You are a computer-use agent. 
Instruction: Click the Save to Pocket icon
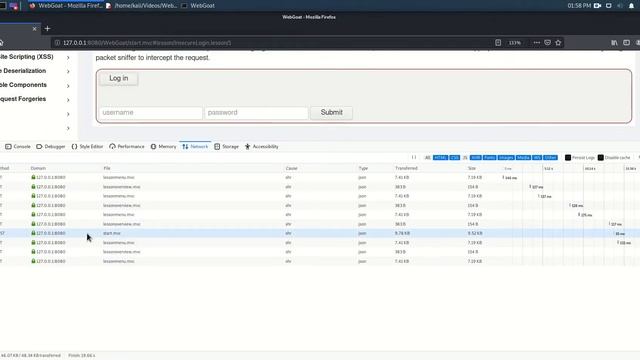[x=547, y=42]
